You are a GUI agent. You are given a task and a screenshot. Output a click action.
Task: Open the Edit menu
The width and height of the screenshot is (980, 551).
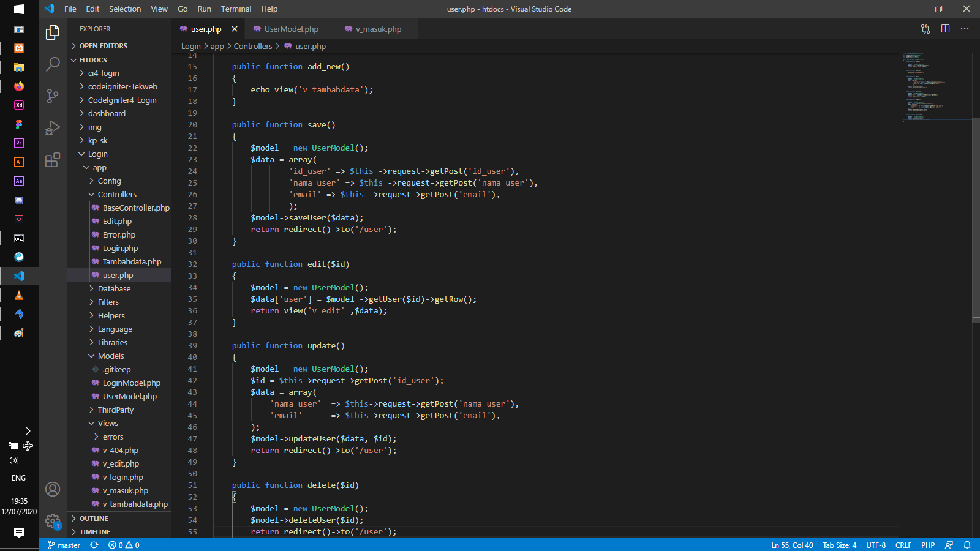(92, 9)
